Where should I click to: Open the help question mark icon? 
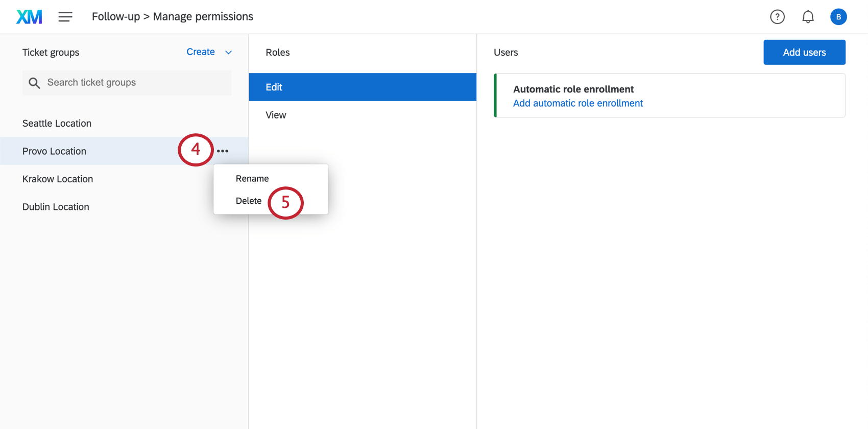tap(777, 17)
